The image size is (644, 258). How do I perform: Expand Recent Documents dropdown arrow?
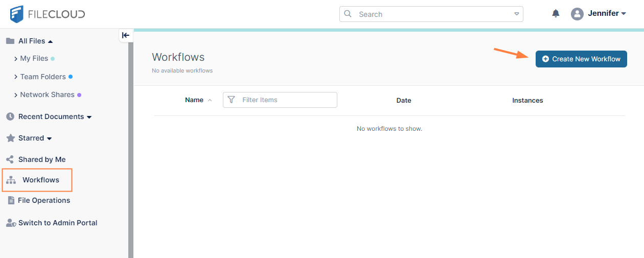coord(89,117)
